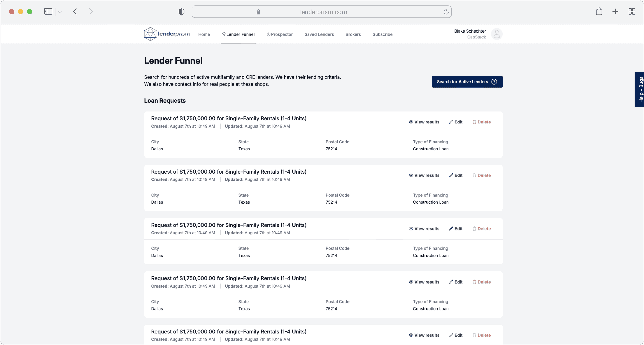The image size is (644, 345).
Task: Click the lenderprism logo
Action: tap(167, 34)
